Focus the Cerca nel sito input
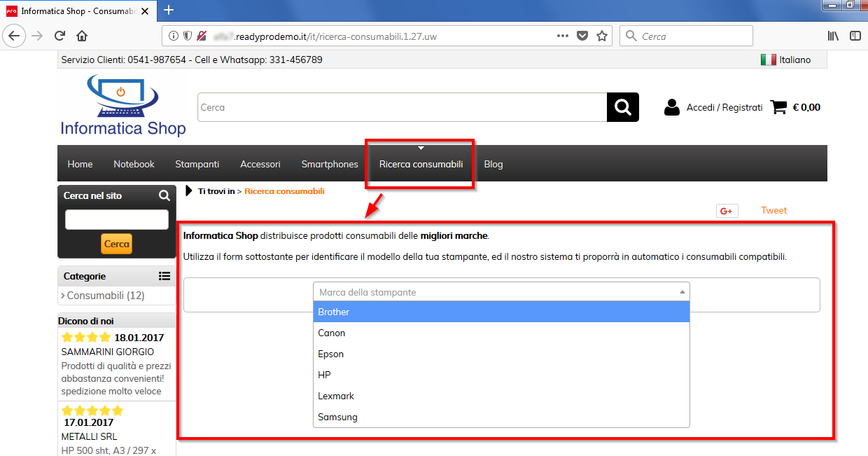Screen dimensions: 868x456 117,219
